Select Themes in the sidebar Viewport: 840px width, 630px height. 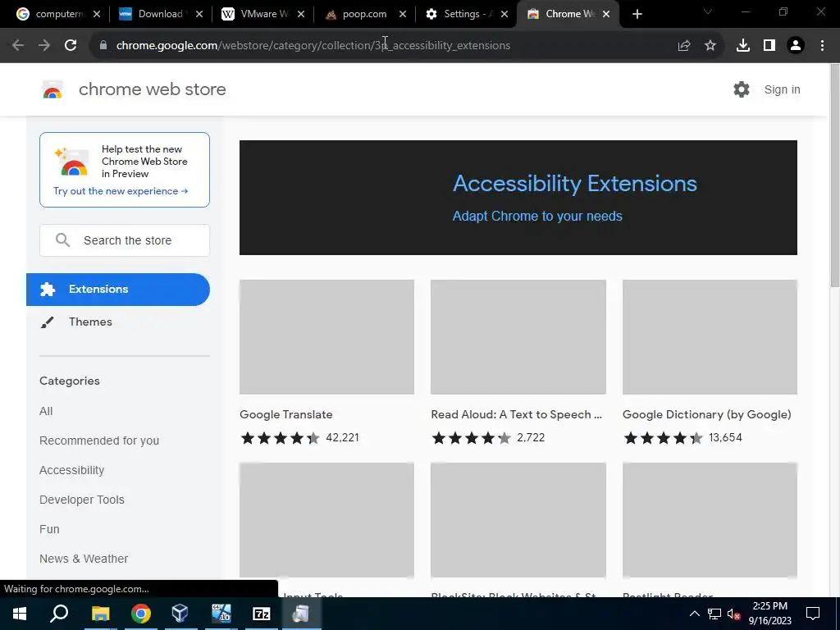point(118,322)
